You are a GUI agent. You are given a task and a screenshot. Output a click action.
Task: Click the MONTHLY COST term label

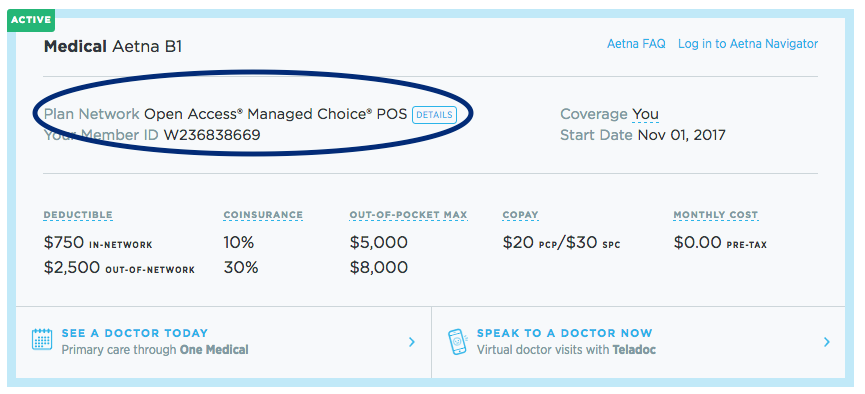pos(716,215)
